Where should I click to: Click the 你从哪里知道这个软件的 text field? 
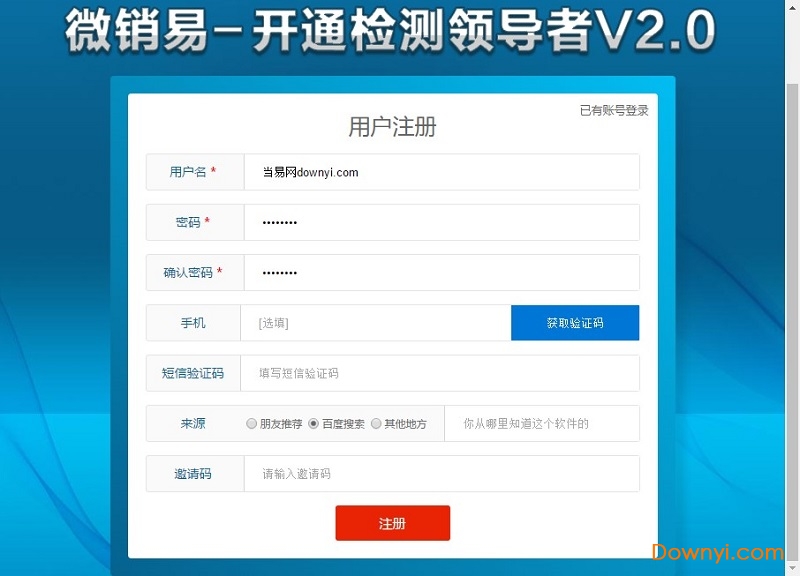point(542,423)
